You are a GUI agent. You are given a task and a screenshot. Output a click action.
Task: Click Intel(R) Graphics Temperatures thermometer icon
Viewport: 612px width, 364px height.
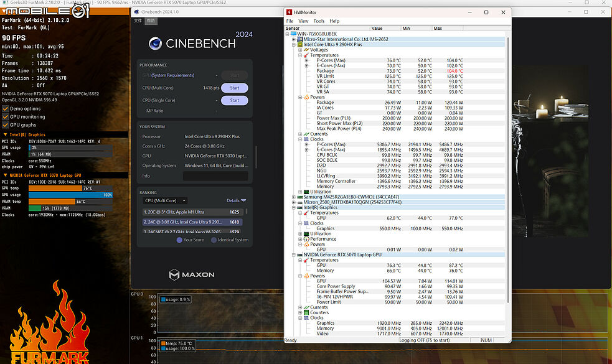coord(306,213)
